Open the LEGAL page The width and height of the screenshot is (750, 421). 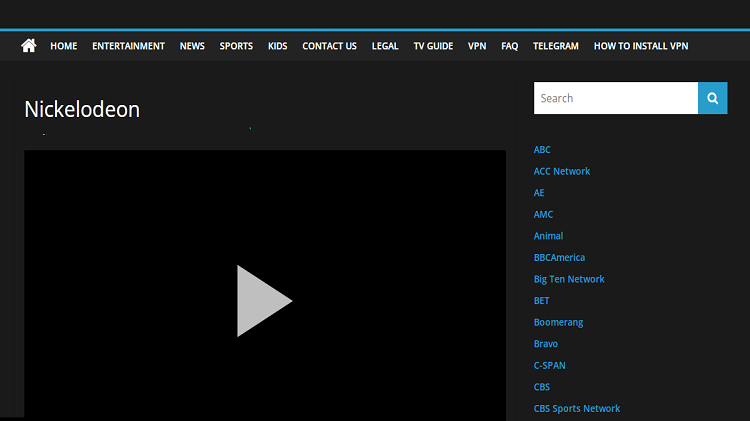[385, 46]
